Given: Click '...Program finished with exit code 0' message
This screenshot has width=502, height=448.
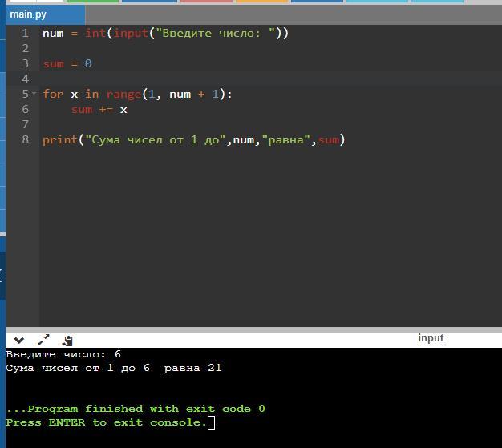Looking at the screenshot, I should (136, 409).
